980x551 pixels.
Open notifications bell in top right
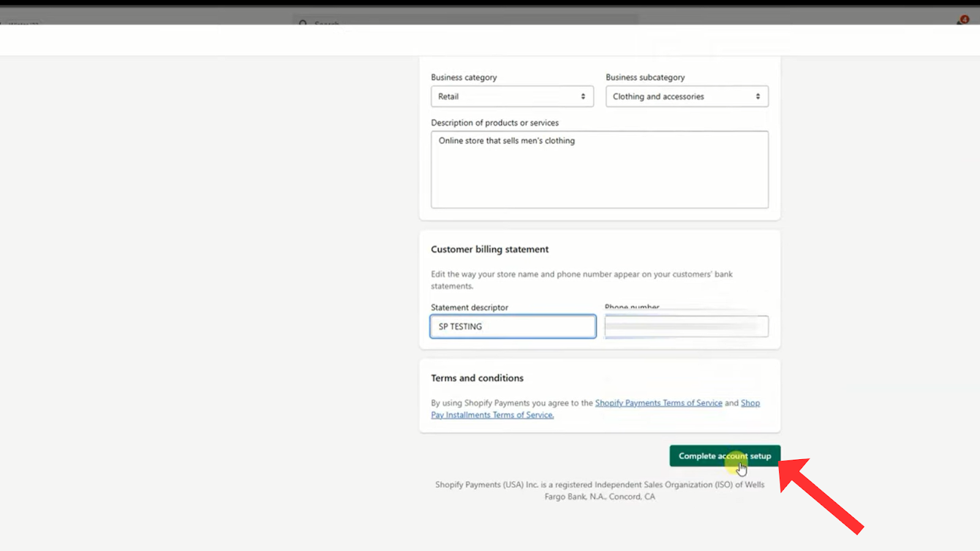coord(962,21)
